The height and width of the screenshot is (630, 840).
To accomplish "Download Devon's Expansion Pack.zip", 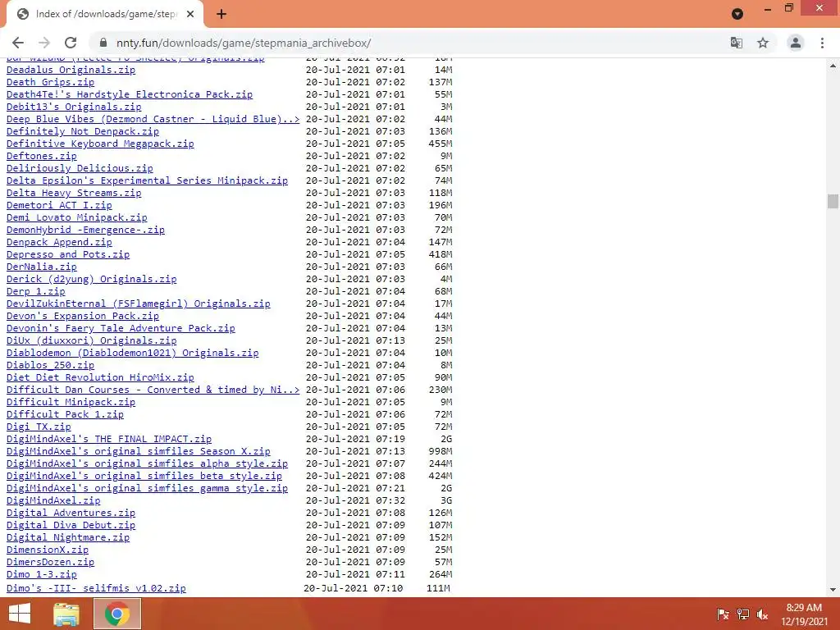I will [83, 316].
